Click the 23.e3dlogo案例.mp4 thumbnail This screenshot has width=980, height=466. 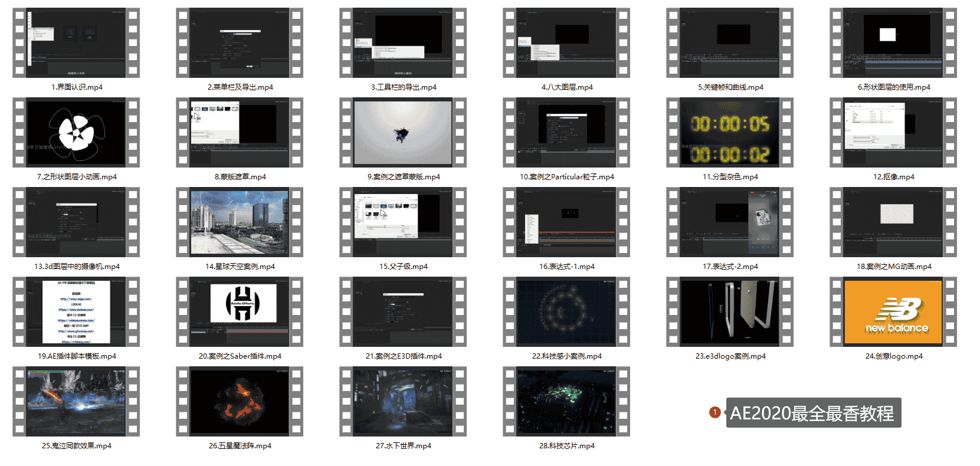click(x=730, y=311)
